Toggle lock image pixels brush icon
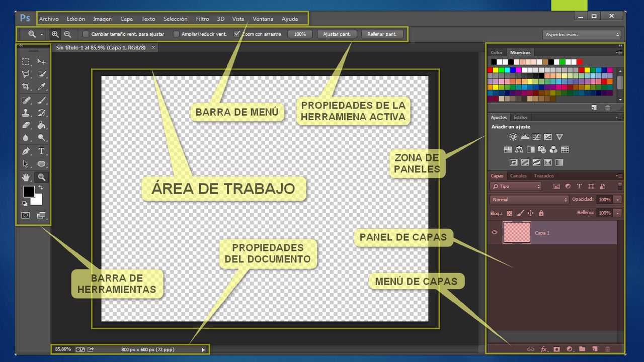This screenshot has width=644, height=362. pos(520,213)
